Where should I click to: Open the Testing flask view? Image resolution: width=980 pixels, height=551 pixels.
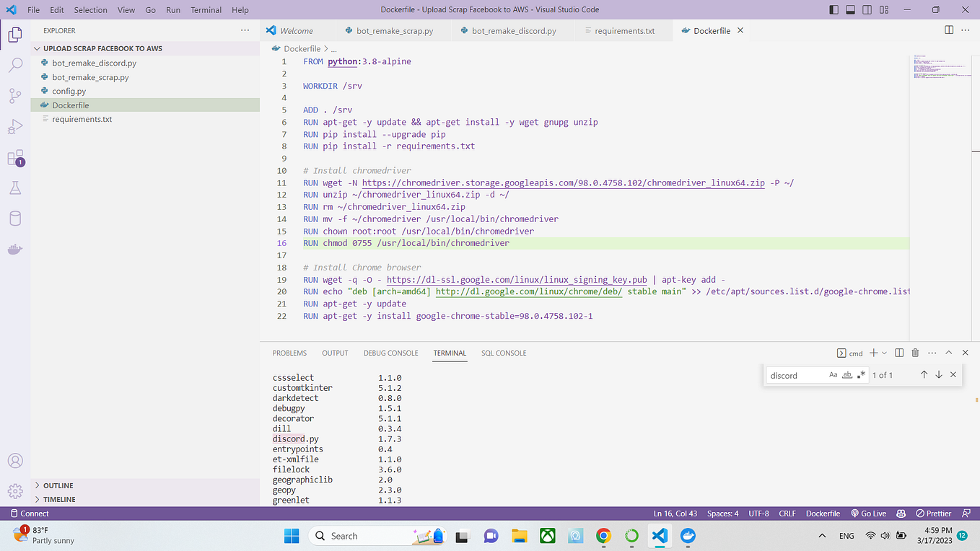point(15,188)
